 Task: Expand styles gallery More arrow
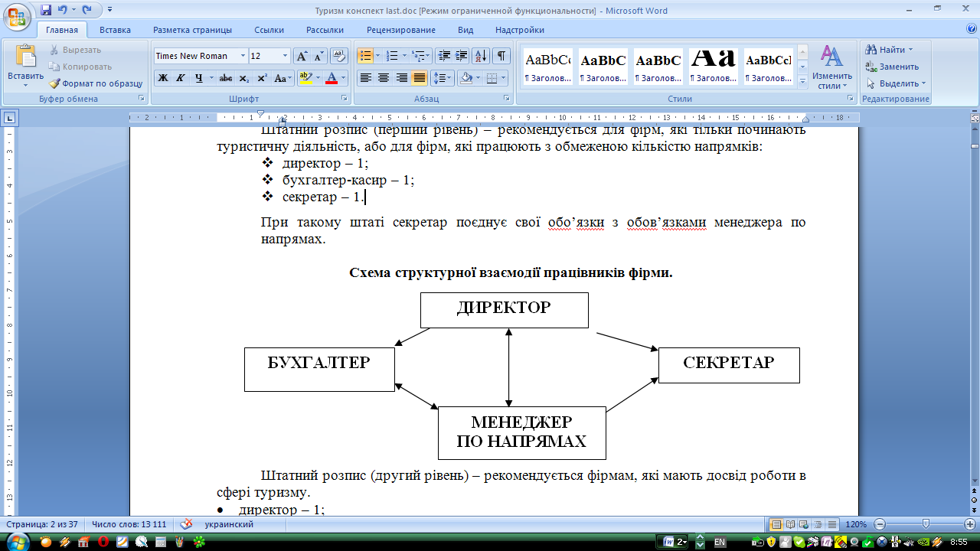point(803,80)
